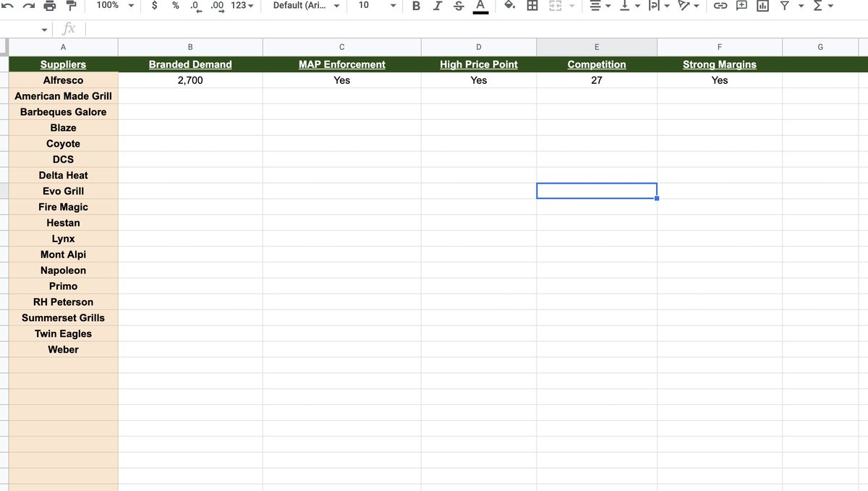Click the MAP Enforcement header cell
The image size is (868, 491).
click(x=342, y=64)
